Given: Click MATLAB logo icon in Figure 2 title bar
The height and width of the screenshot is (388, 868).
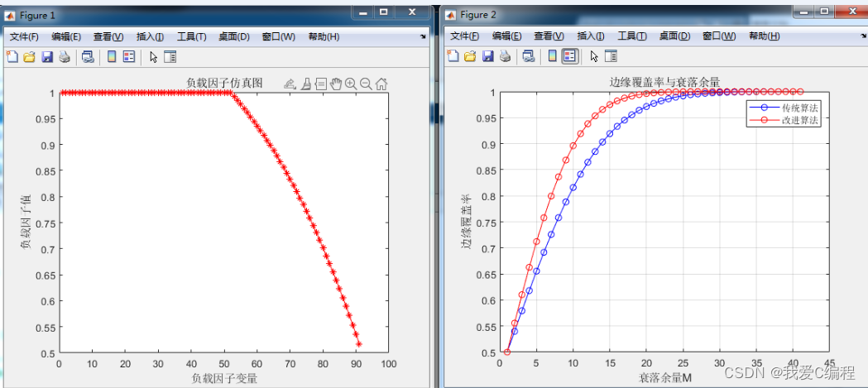Looking at the screenshot, I should (x=452, y=15).
